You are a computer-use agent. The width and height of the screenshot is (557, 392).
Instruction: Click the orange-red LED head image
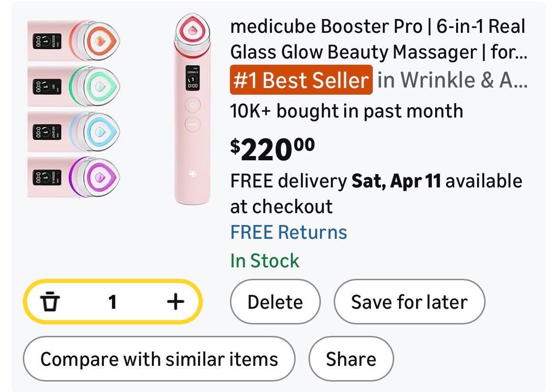74,41
